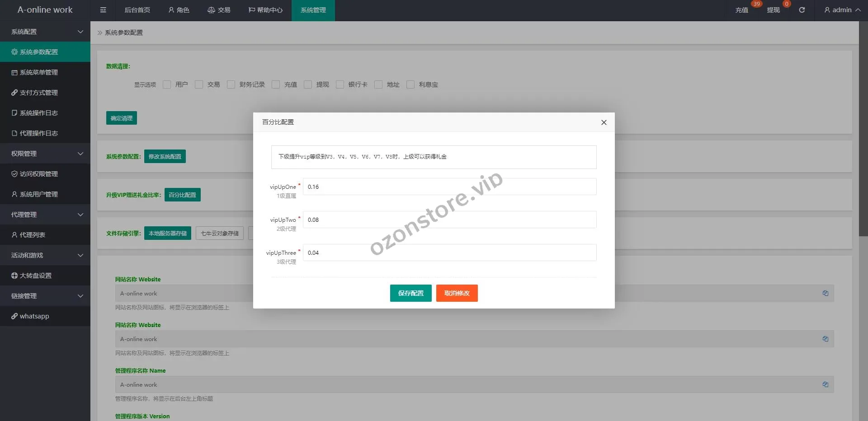Go to 后台首页 in top navigation
Viewport: 868px width, 421px height.
pyautogui.click(x=137, y=10)
